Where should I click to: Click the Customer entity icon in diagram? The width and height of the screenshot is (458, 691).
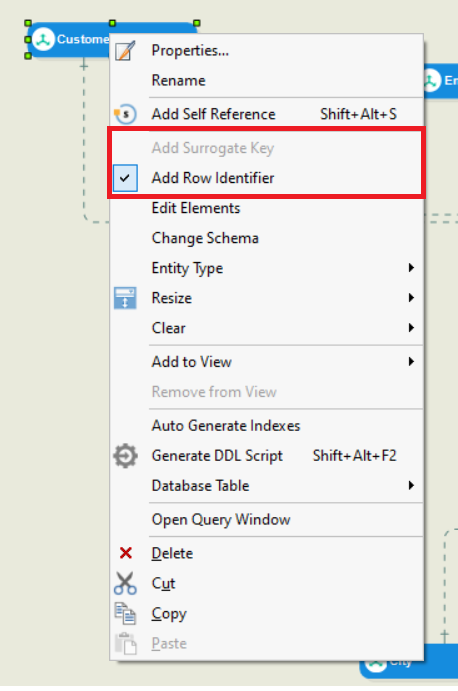coord(43,39)
